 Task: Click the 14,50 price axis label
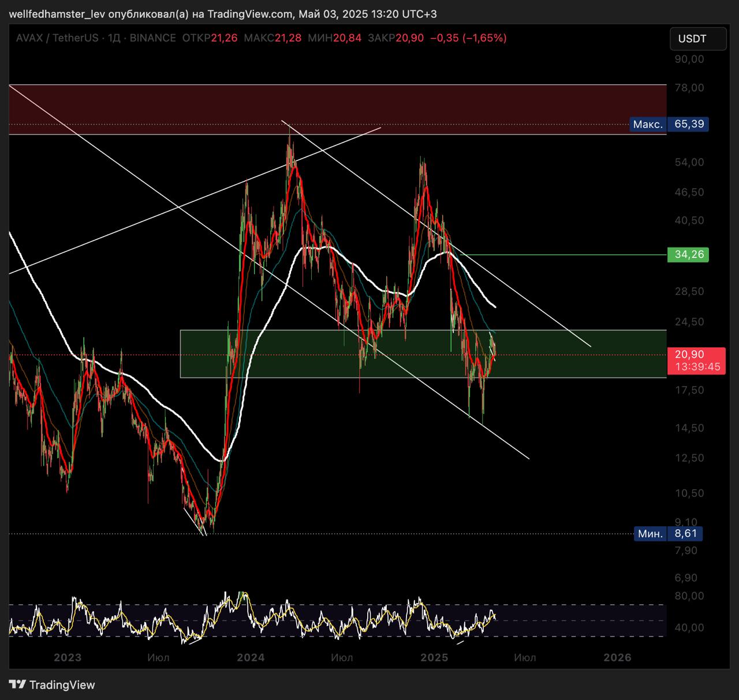click(689, 428)
